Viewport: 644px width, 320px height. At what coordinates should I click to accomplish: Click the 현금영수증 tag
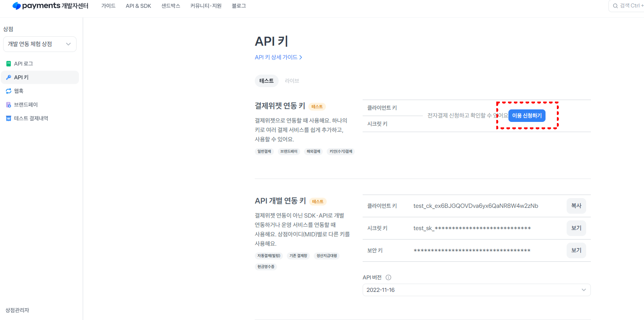click(266, 267)
